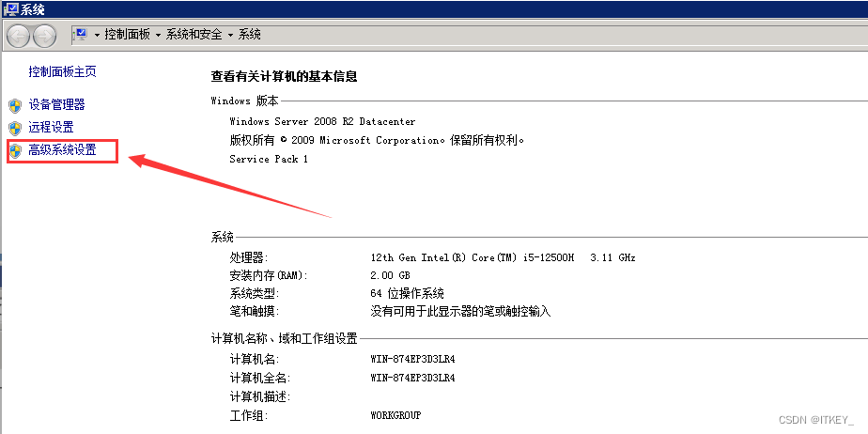Viewport: 868px width, 434px height.
Task: Click the Forward navigation arrow button
Action: pos(45,36)
